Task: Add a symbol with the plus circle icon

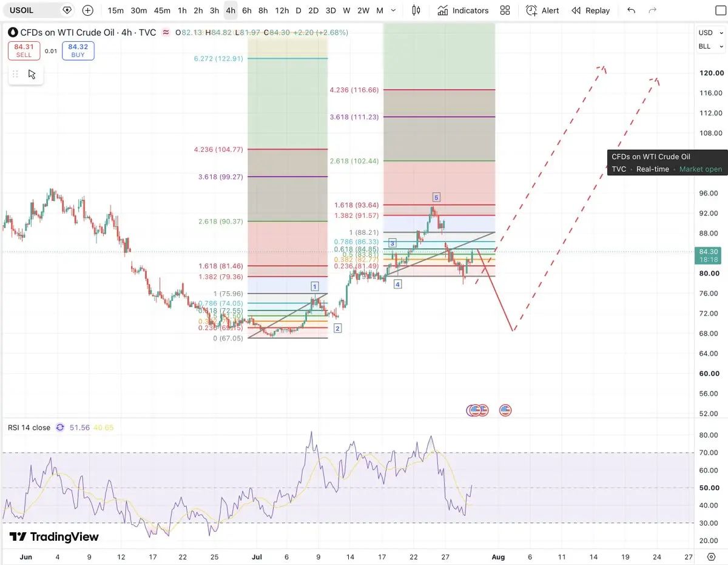Action: 88,10
